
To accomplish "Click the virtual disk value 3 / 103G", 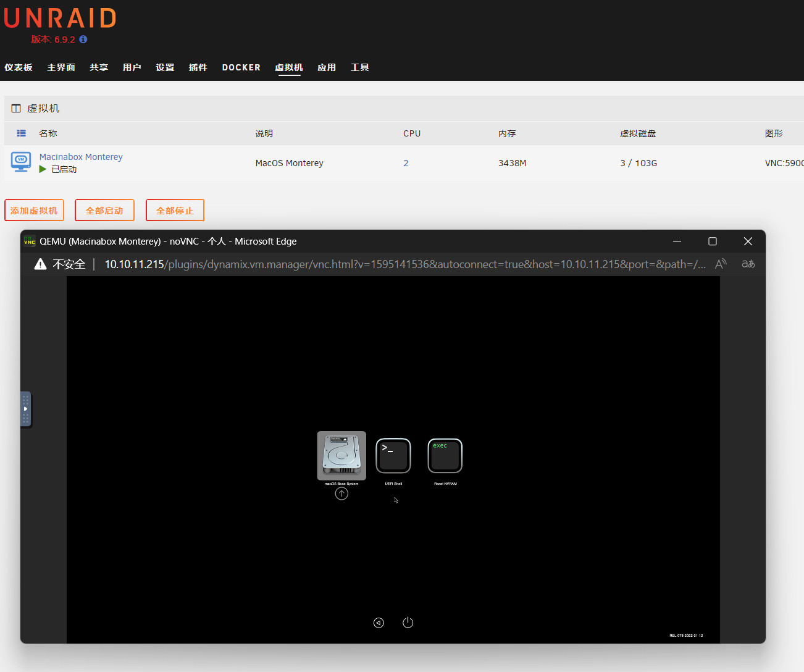I will (639, 163).
